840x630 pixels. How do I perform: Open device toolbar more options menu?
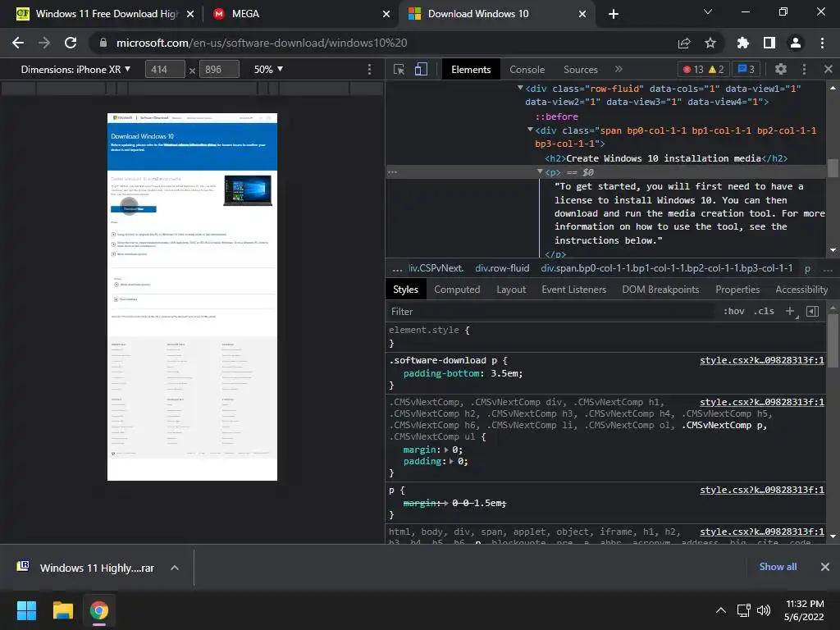pyautogui.click(x=369, y=69)
